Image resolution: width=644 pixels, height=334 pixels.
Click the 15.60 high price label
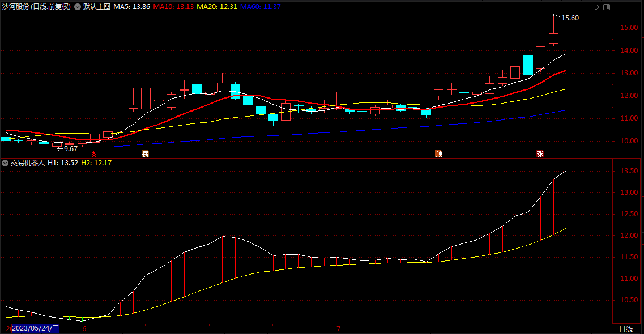click(x=570, y=18)
